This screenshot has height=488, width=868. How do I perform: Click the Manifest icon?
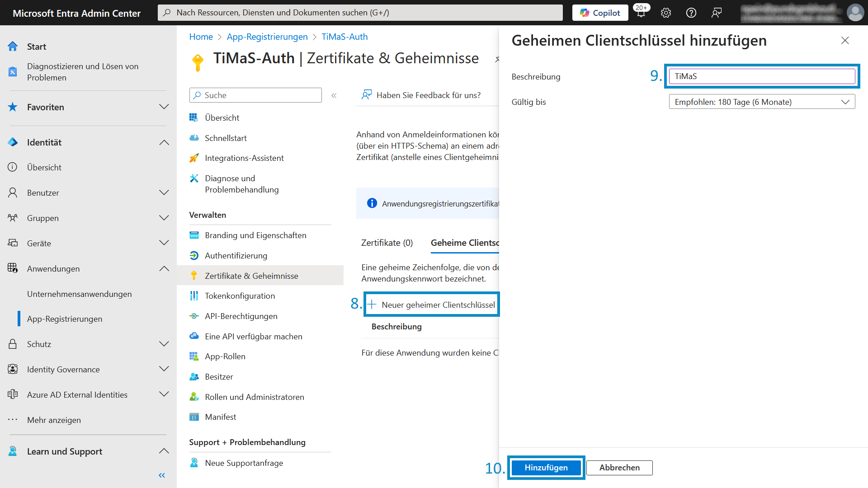[194, 417]
